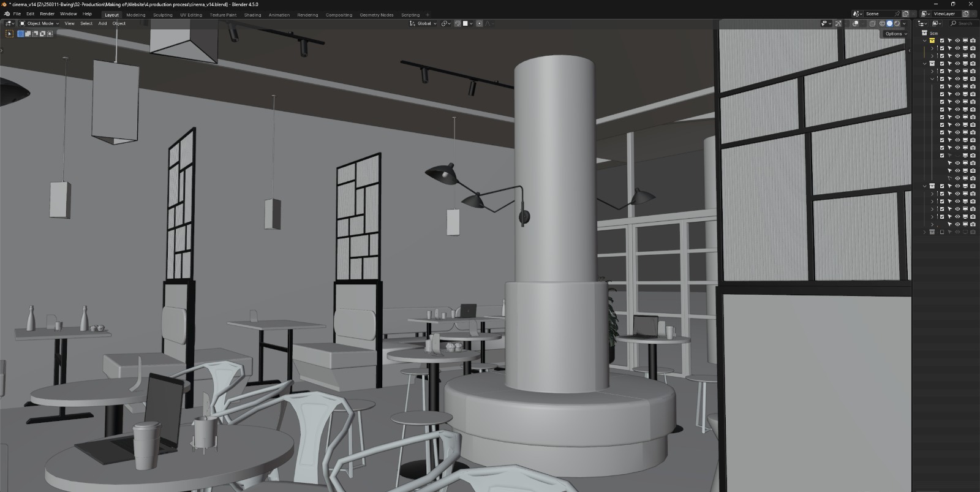Open the viewport Select menu

86,23
